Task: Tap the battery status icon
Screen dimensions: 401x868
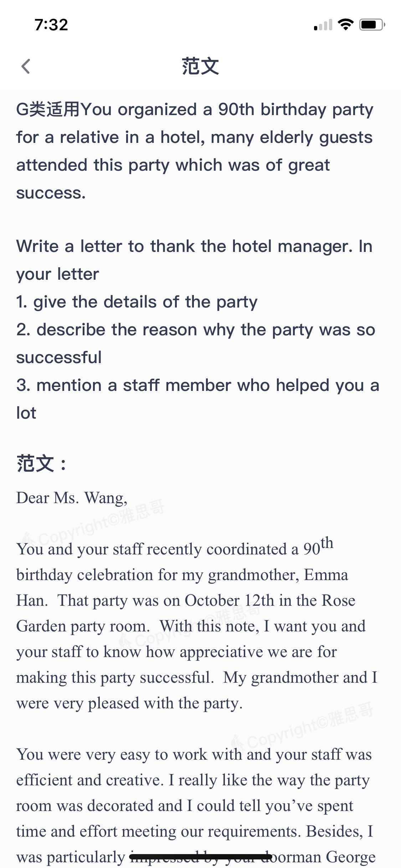Action: [372, 25]
